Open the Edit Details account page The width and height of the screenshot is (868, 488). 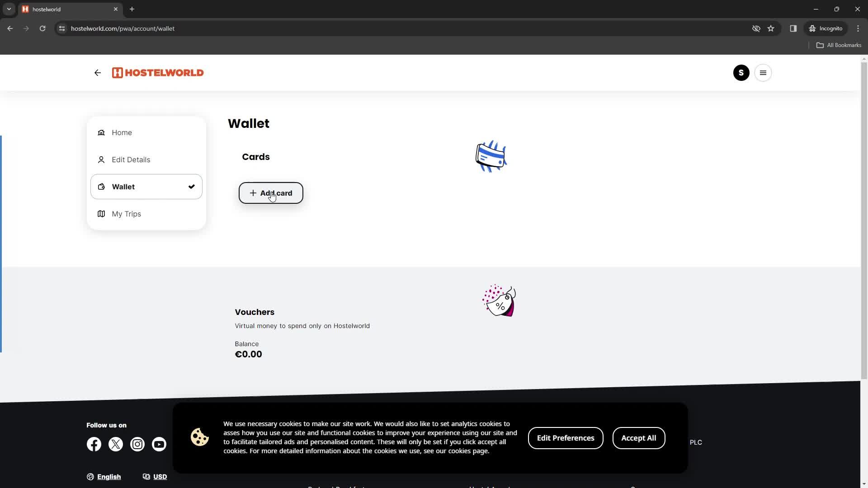[131, 160]
